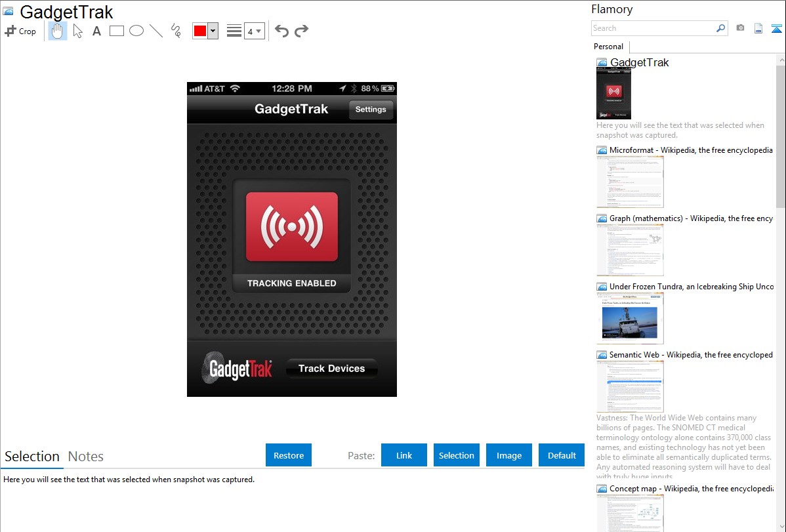Click the snapshot icon next to Microformat entry
This screenshot has height=532, width=786.
[602, 150]
